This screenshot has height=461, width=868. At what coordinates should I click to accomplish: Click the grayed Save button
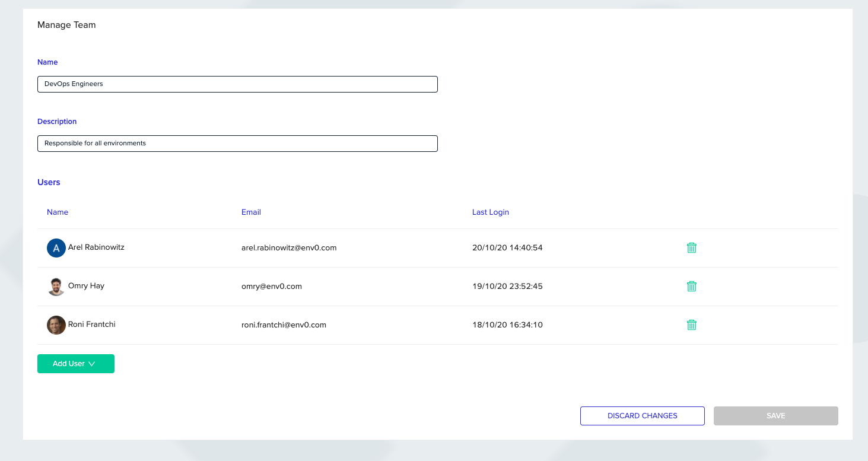[776, 416]
